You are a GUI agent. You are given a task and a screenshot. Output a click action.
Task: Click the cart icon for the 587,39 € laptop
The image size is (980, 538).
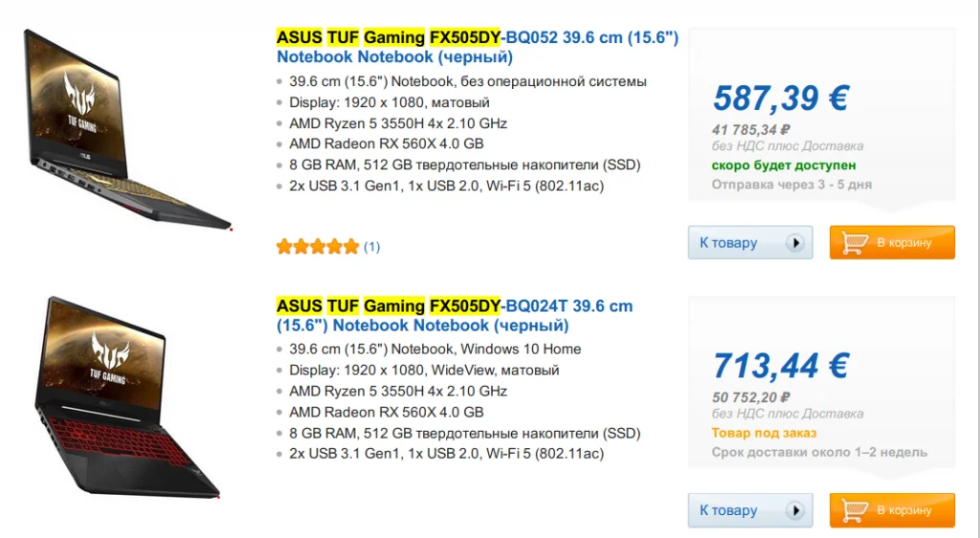coord(854,243)
